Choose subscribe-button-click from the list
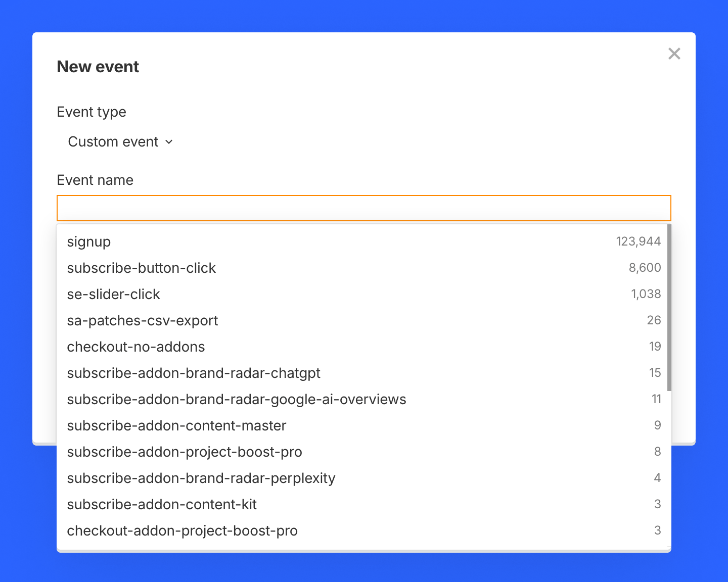The width and height of the screenshot is (728, 582). pyautogui.click(x=142, y=268)
